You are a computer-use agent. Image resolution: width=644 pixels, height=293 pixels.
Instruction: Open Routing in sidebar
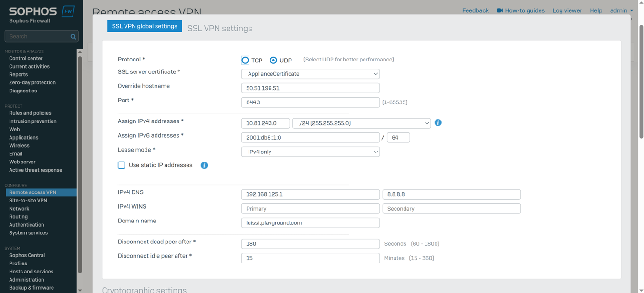[x=18, y=217]
